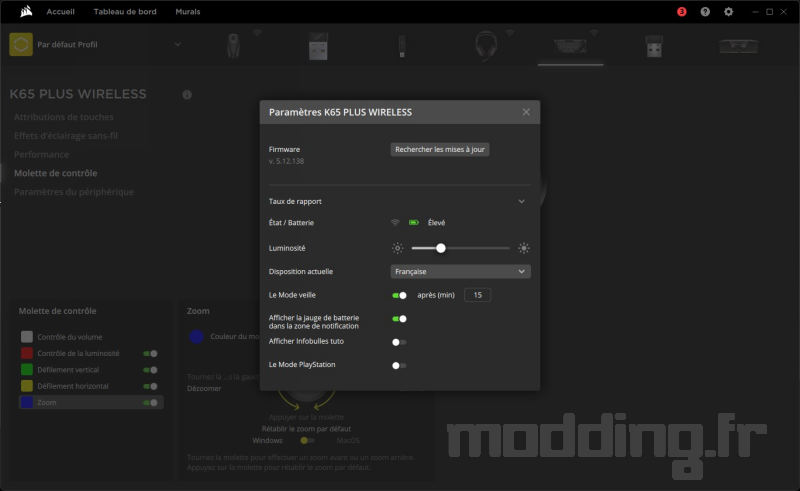Select the K65 keyboard device icon
Screen dimensions: 800x491
pyautogui.click(x=570, y=46)
